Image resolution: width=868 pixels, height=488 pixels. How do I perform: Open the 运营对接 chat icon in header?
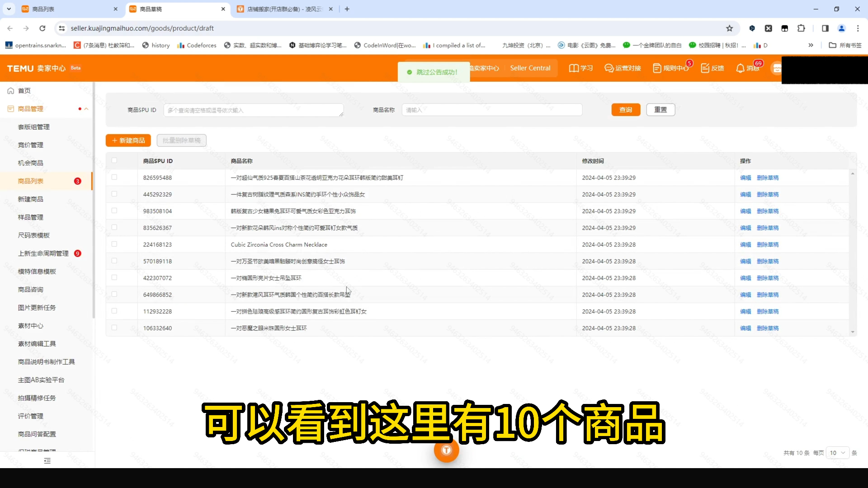(x=623, y=68)
